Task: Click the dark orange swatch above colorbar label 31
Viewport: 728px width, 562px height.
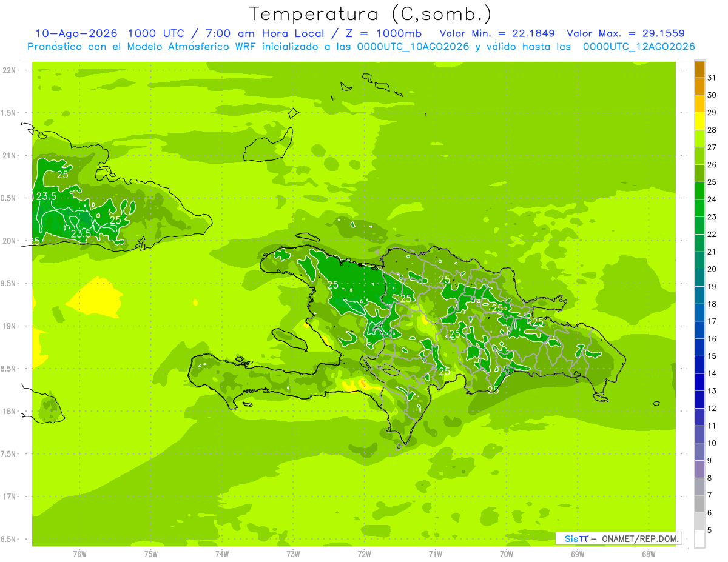Action: point(699,69)
